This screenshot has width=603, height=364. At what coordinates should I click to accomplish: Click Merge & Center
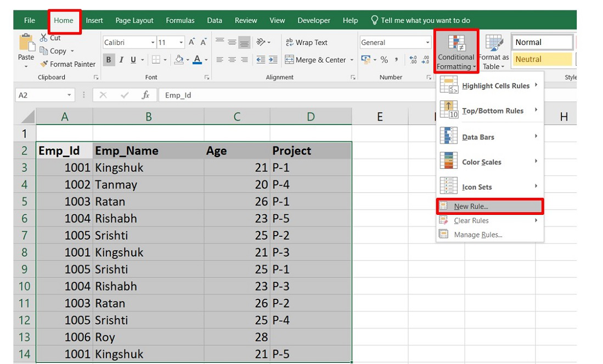pos(315,60)
